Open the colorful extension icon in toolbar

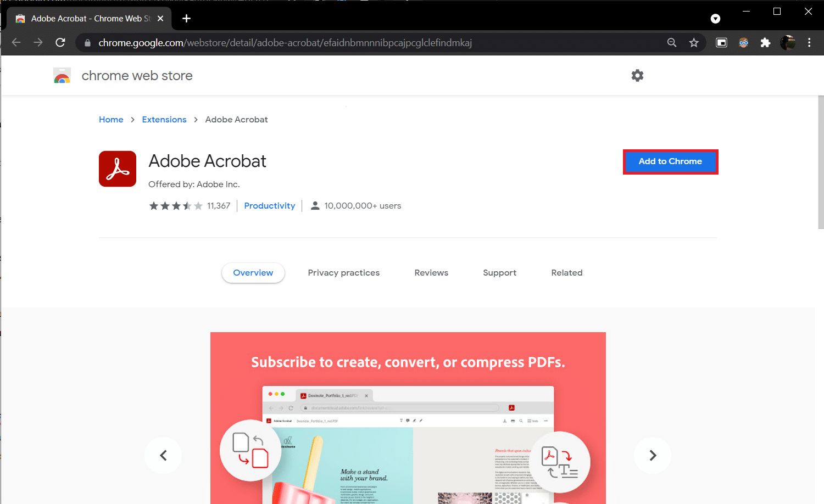click(743, 43)
